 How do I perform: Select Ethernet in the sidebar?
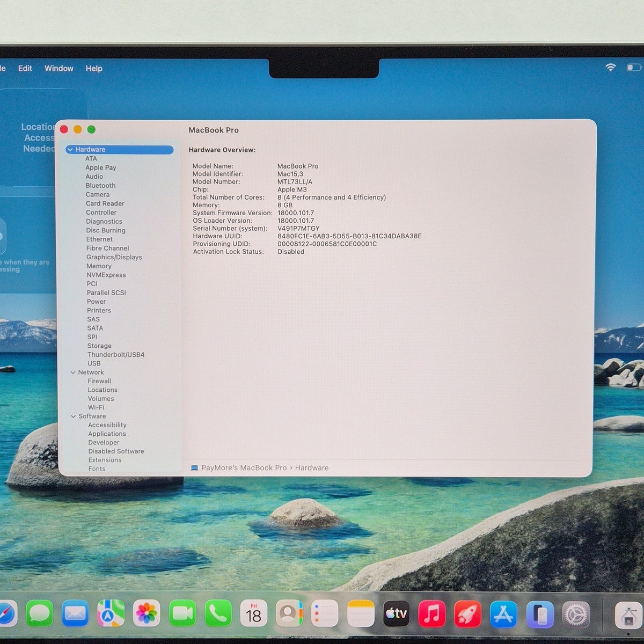tap(100, 239)
